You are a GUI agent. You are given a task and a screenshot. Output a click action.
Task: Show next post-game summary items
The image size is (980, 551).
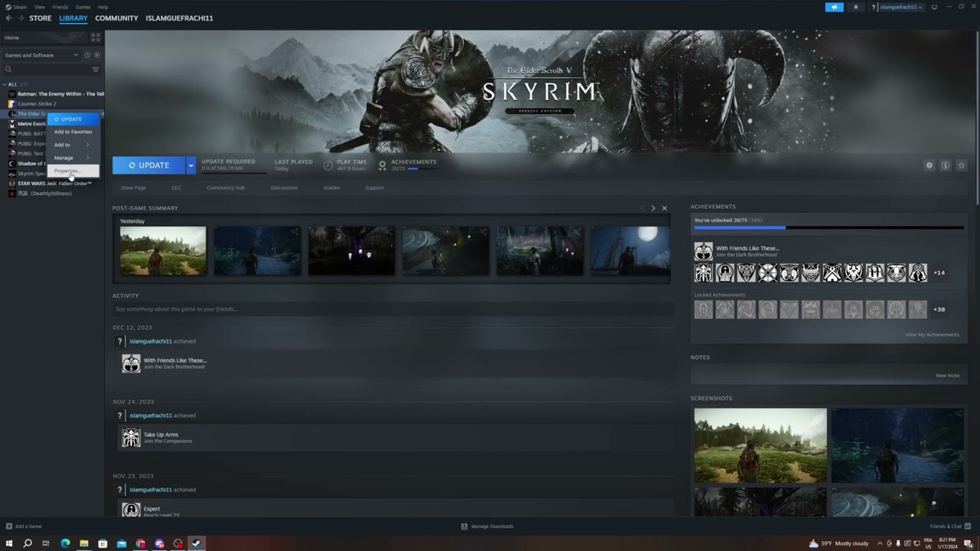pyautogui.click(x=653, y=208)
